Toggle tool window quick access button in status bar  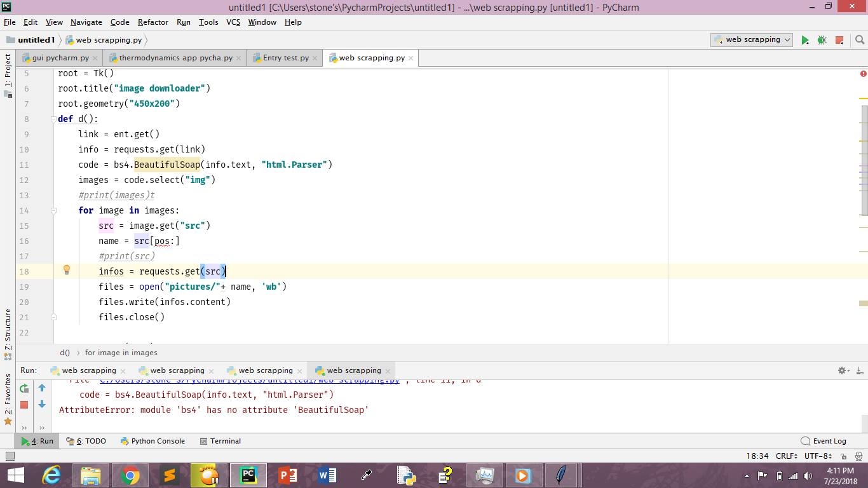pos(10,456)
